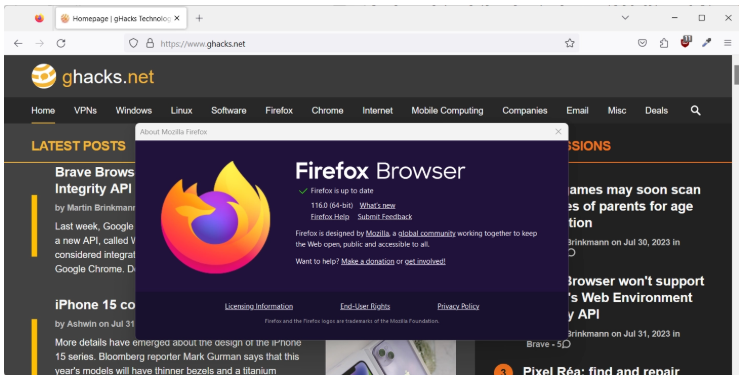Screen dimensions: 739x375
Task: Click the What's new link
Action: pyautogui.click(x=378, y=205)
